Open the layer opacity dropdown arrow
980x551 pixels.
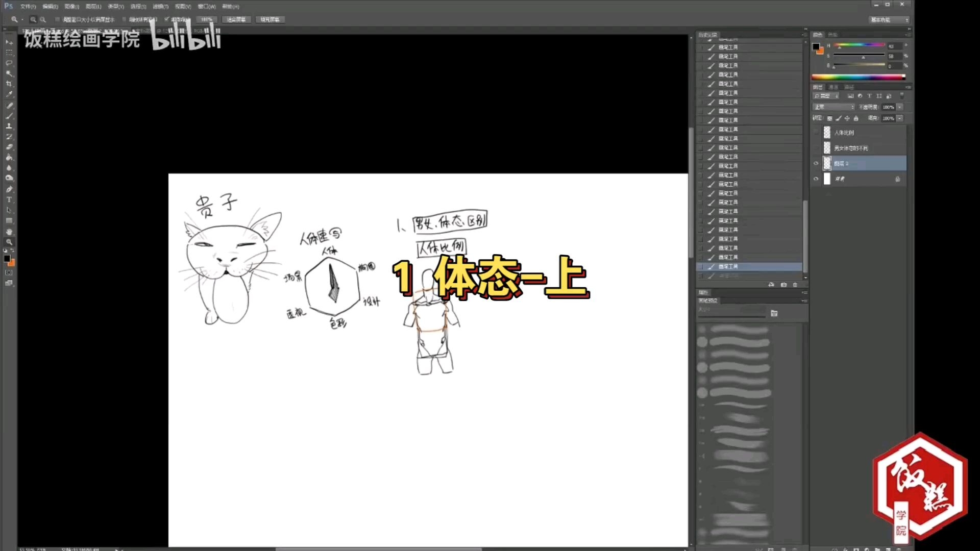pyautogui.click(x=900, y=107)
